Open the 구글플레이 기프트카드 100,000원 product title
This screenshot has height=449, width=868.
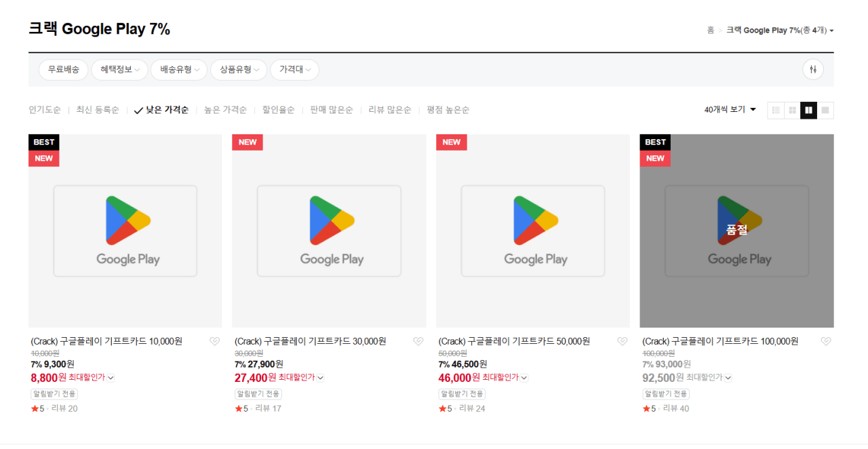(720, 341)
